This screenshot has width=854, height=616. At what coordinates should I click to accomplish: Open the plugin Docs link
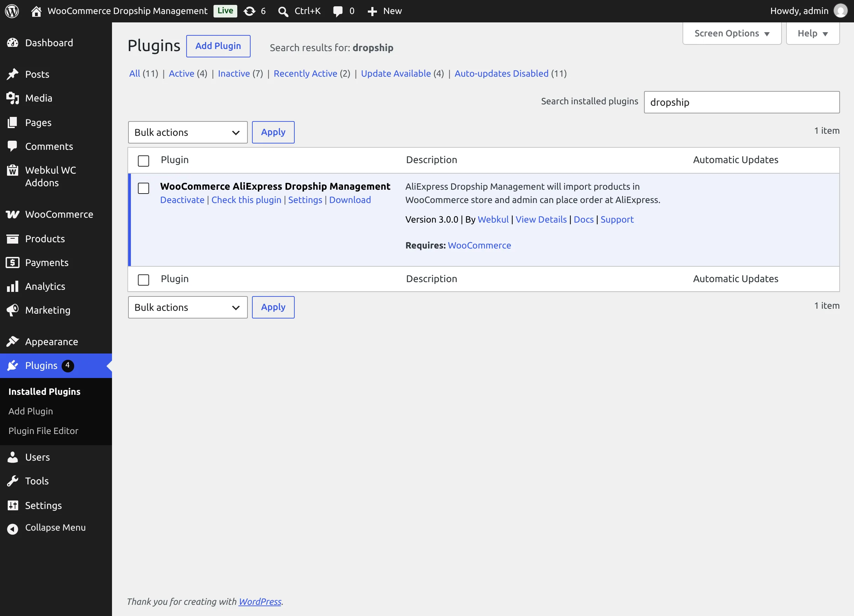(584, 219)
